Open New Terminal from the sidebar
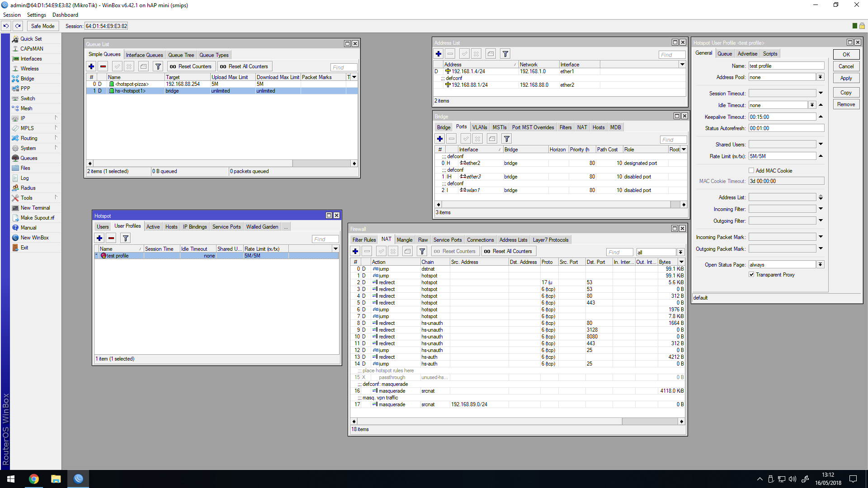Screen dimensions: 868x488 tap(34, 207)
